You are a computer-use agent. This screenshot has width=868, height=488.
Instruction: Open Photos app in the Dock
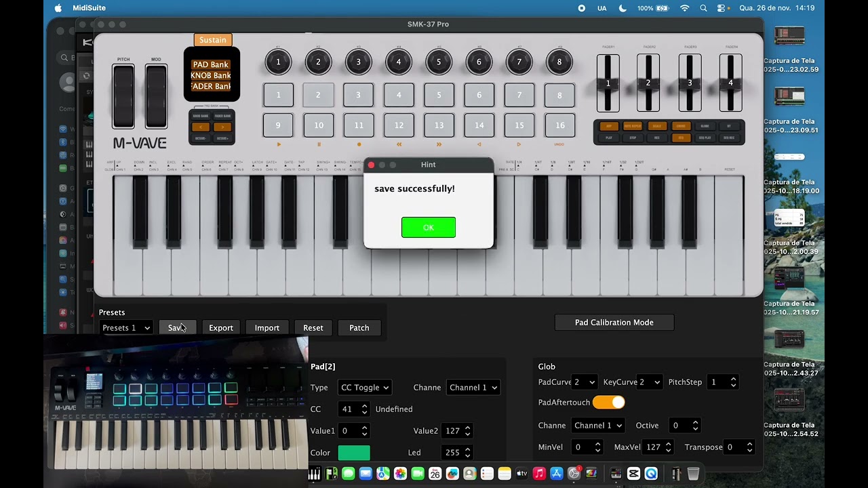point(400,474)
